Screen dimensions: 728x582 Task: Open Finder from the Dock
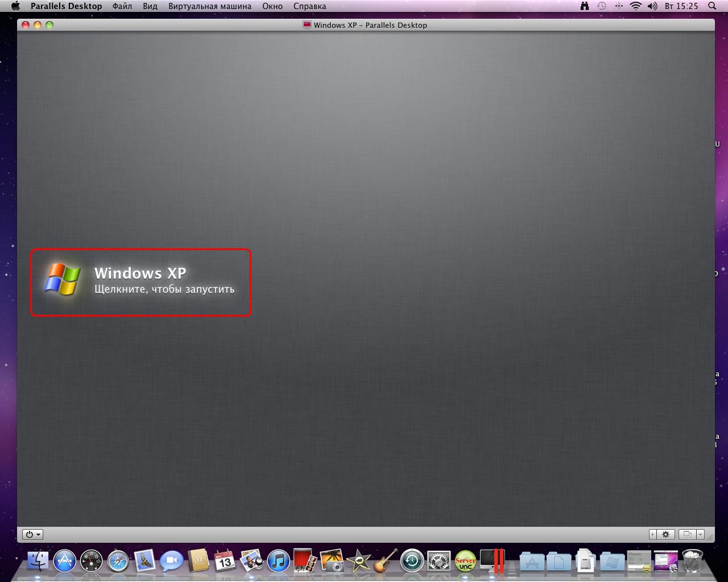point(39,560)
